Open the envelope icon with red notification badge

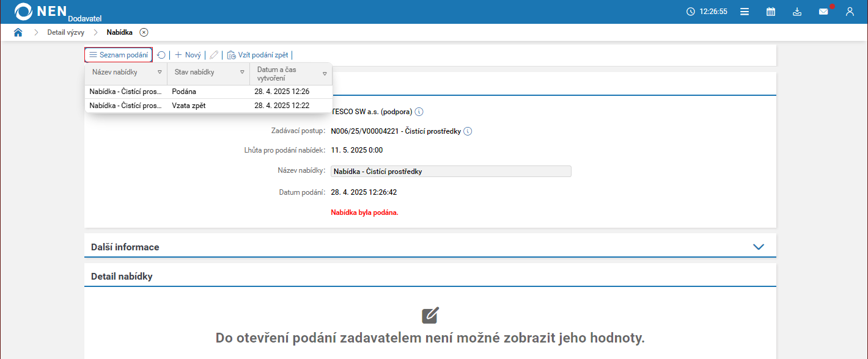click(823, 11)
